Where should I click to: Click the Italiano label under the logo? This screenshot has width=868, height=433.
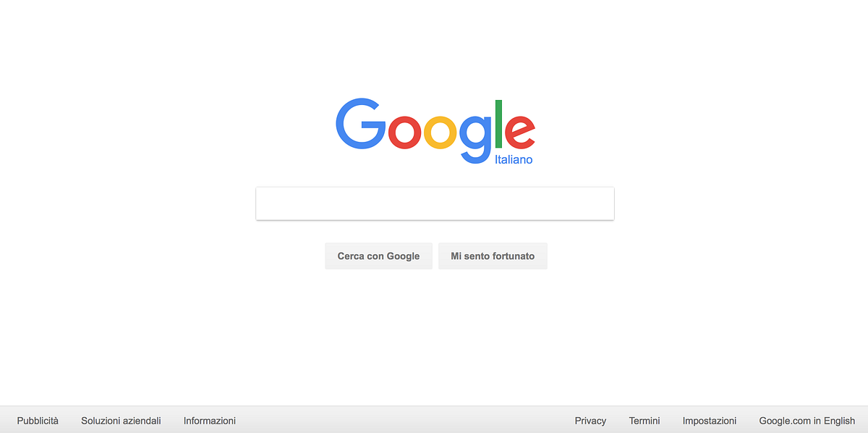514,159
